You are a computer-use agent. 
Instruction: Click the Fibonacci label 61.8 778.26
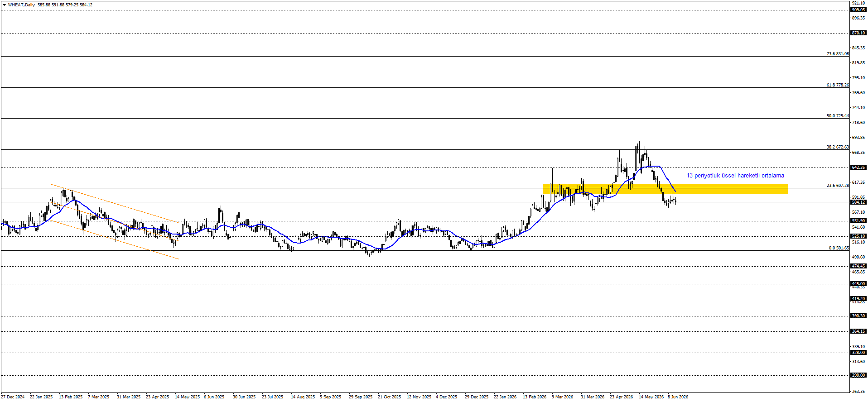tap(838, 85)
